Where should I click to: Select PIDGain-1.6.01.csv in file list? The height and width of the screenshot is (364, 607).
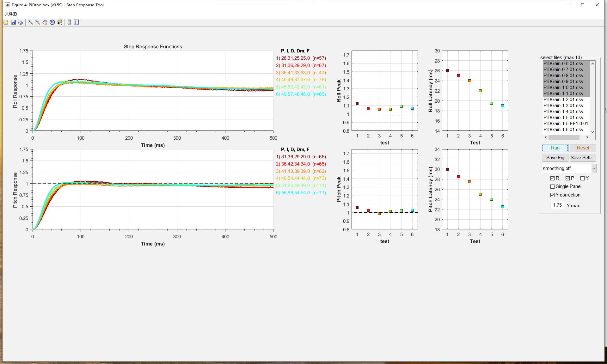(x=566, y=130)
